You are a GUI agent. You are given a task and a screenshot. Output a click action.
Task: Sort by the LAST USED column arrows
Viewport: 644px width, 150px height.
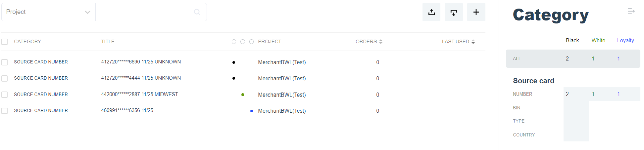click(x=473, y=42)
